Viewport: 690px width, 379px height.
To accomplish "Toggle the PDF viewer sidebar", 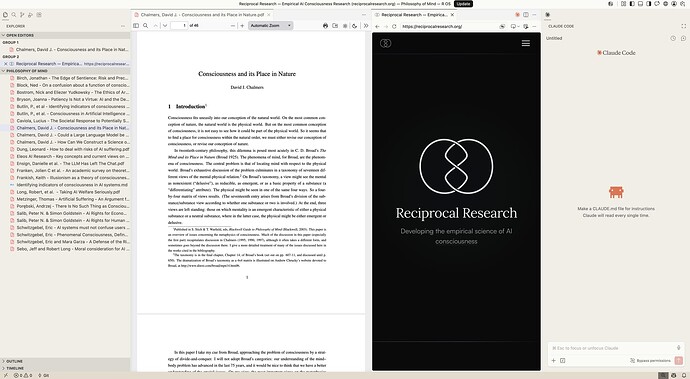I will pyautogui.click(x=136, y=26).
